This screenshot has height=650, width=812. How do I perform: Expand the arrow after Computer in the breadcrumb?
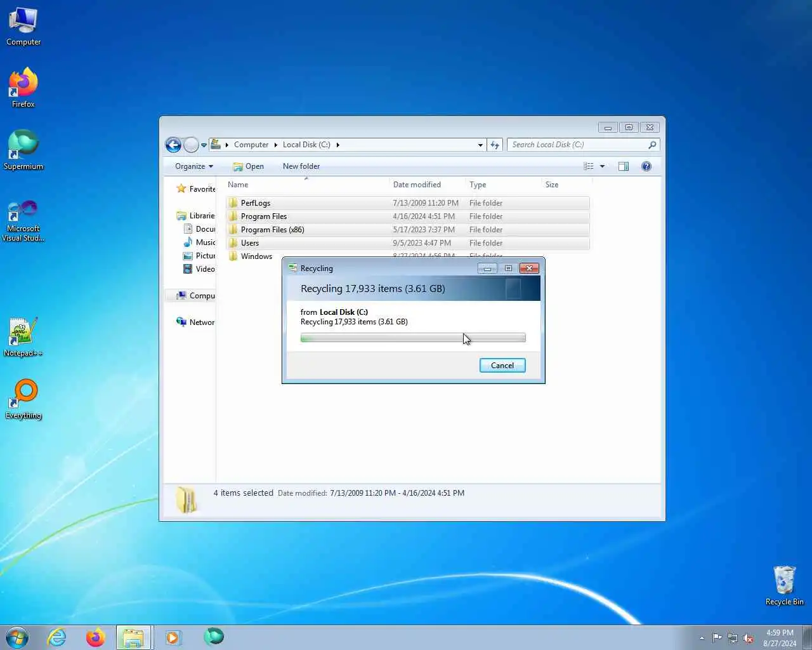[276, 145]
